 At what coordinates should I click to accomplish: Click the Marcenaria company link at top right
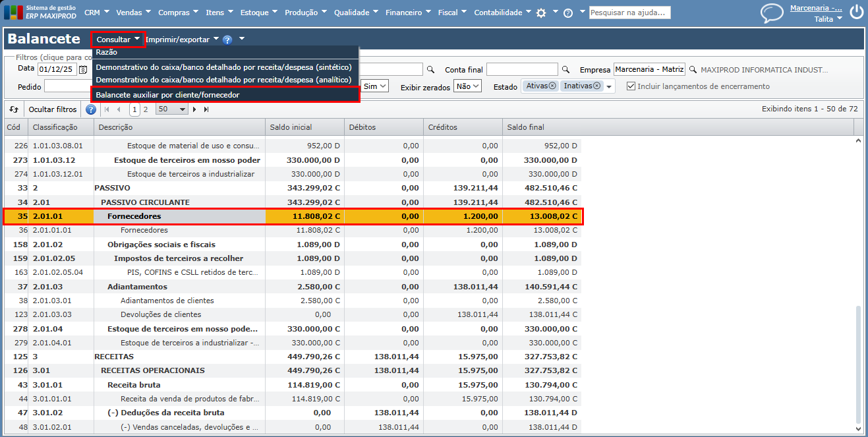(816, 8)
